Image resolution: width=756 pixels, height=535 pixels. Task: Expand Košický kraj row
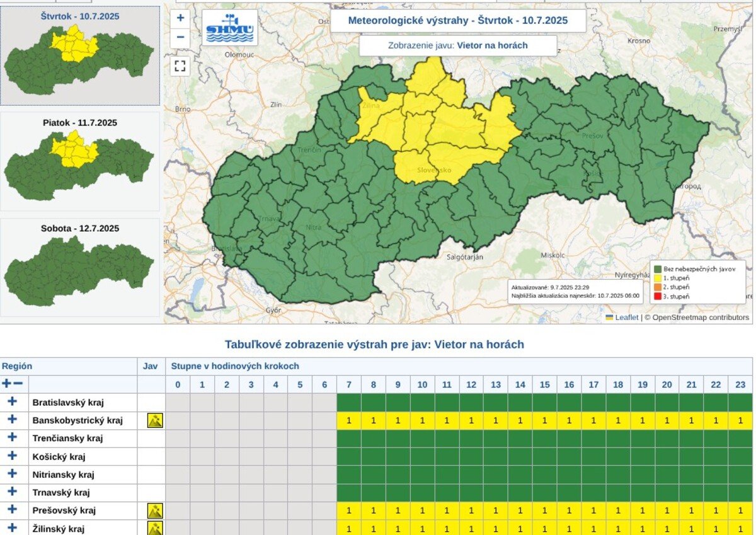pos(12,456)
